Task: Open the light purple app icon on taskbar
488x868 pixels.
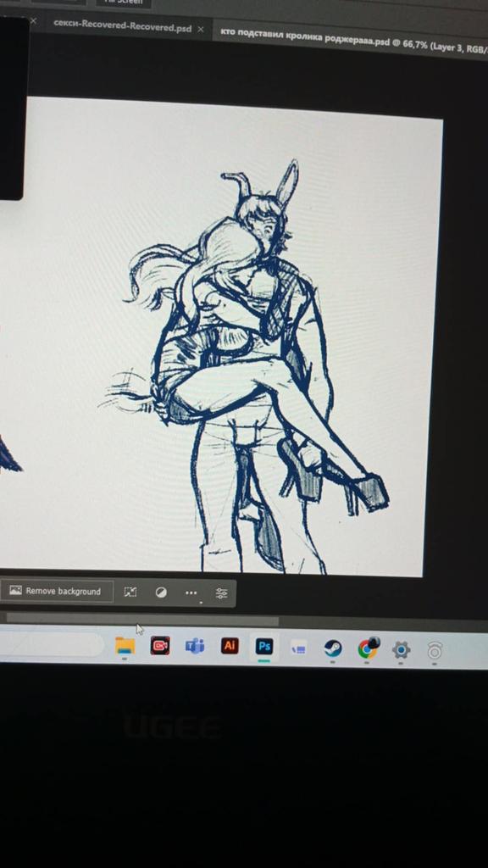Action: (x=298, y=648)
